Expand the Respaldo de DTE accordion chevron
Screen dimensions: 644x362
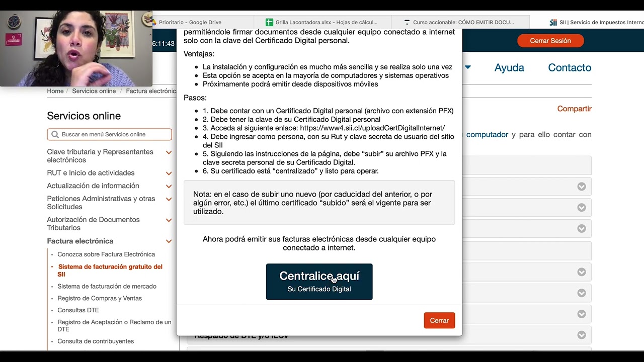pyautogui.click(x=582, y=335)
